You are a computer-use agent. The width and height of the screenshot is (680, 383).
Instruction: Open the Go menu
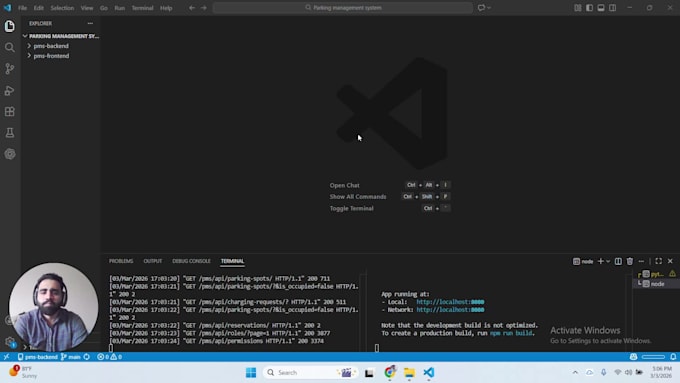click(x=104, y=8)
